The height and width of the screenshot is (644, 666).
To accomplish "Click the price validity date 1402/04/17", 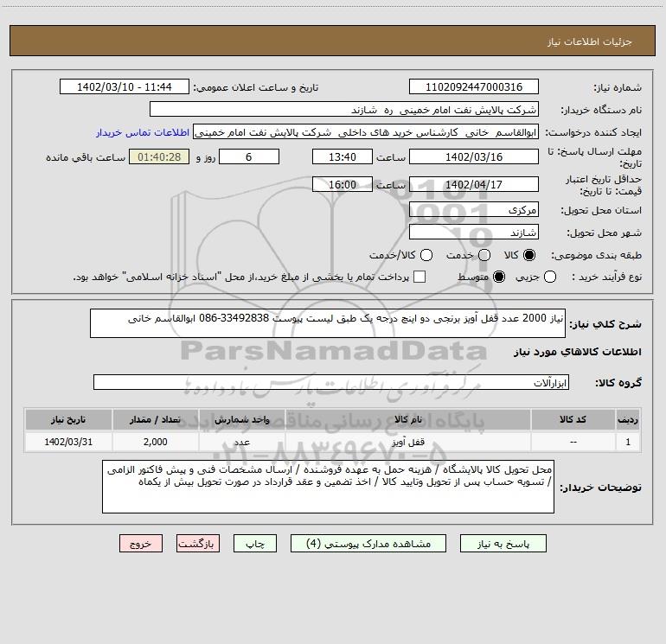I will (x=474, y=184).
